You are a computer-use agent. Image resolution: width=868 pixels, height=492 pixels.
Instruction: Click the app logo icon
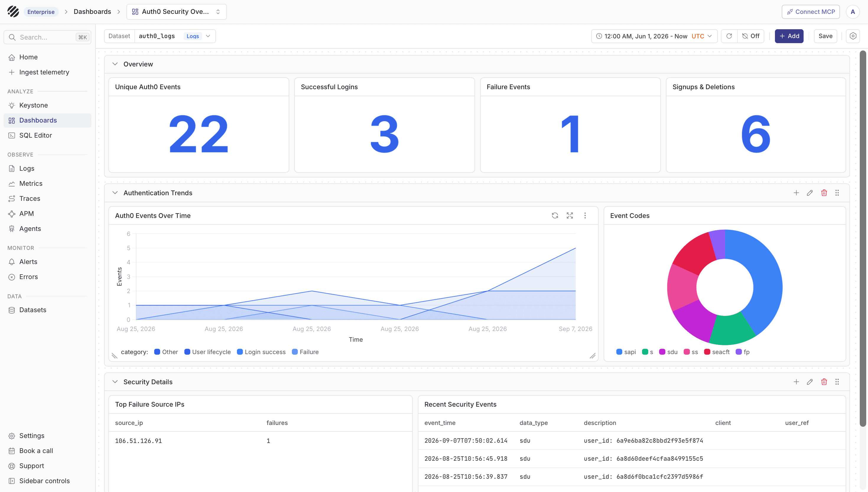click(x=13, y=12)
